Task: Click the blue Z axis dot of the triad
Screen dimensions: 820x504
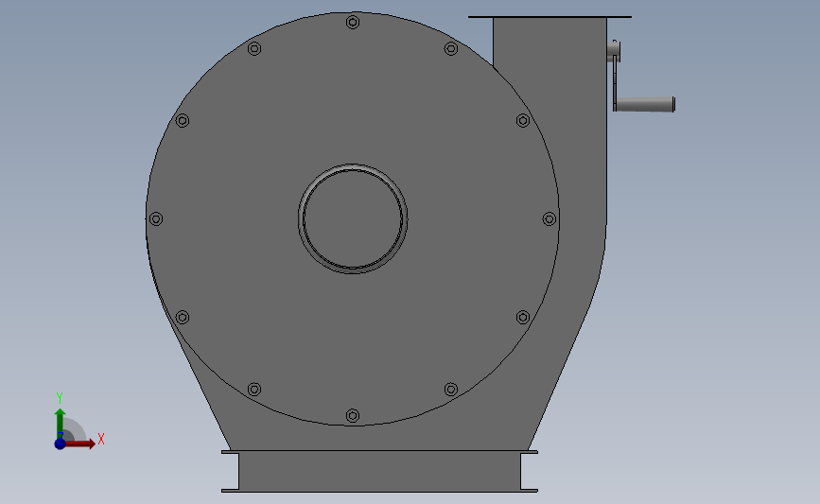Action: tap(61, 443)
